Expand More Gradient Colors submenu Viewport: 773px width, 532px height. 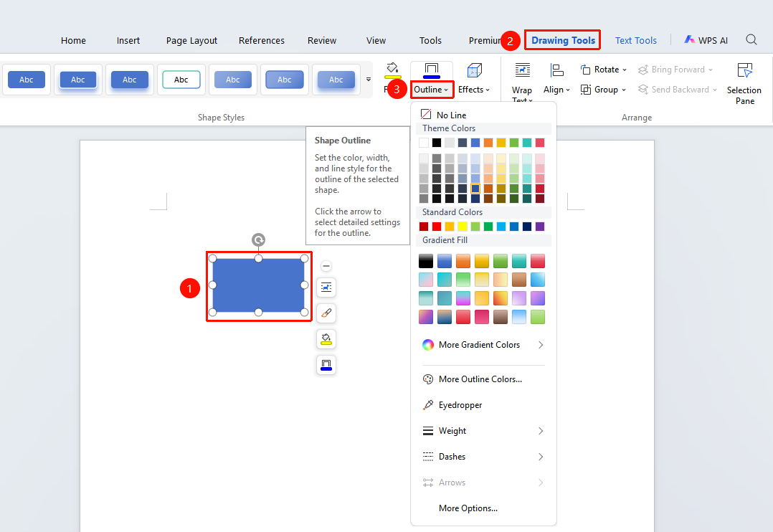(x=483, y=345)
